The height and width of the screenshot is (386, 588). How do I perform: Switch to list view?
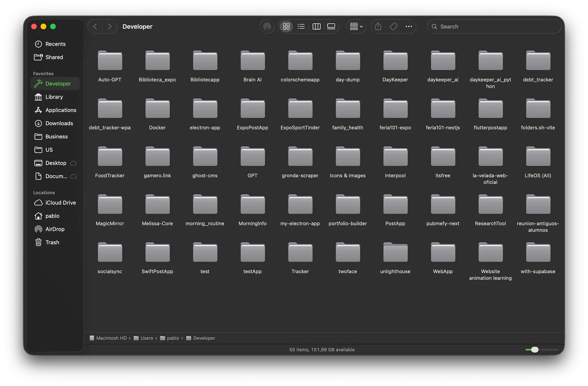click(301, 27)
